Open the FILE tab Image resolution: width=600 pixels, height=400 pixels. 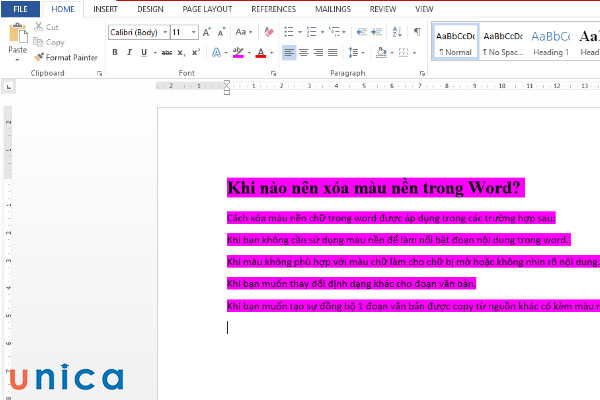click(20, 8)
